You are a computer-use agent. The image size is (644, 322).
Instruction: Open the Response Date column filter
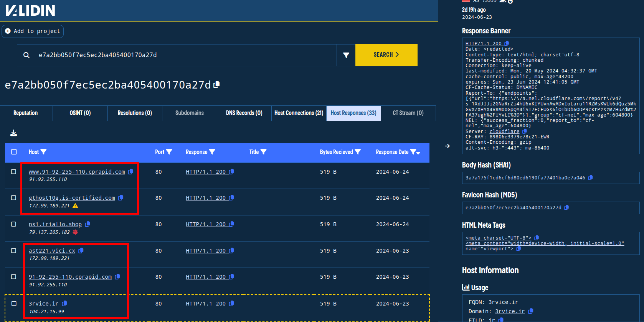coord(413,152)
